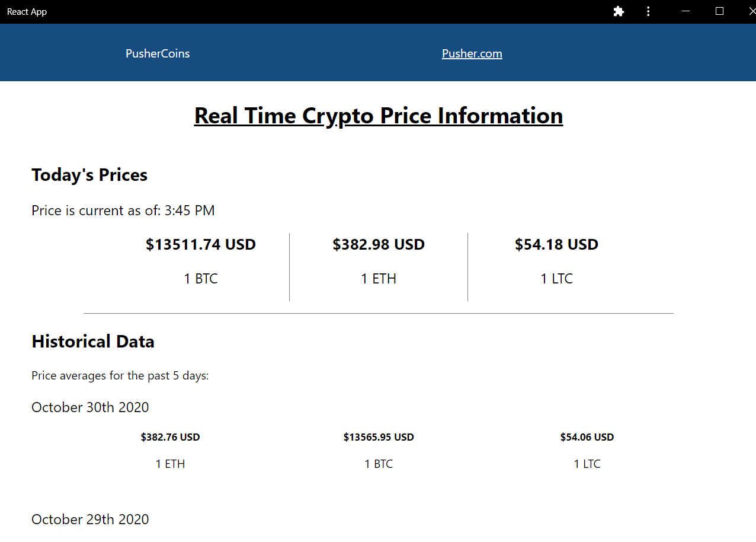Click the '1 LTC' label under October 30th

pyautogui.click(x=587, y=464)
